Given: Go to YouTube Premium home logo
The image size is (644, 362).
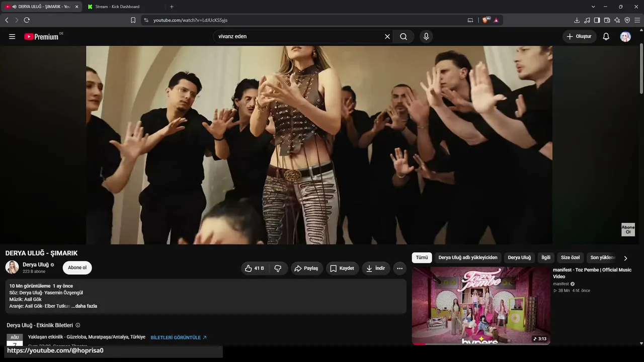Looking at the screenshot, I should 41,37.
